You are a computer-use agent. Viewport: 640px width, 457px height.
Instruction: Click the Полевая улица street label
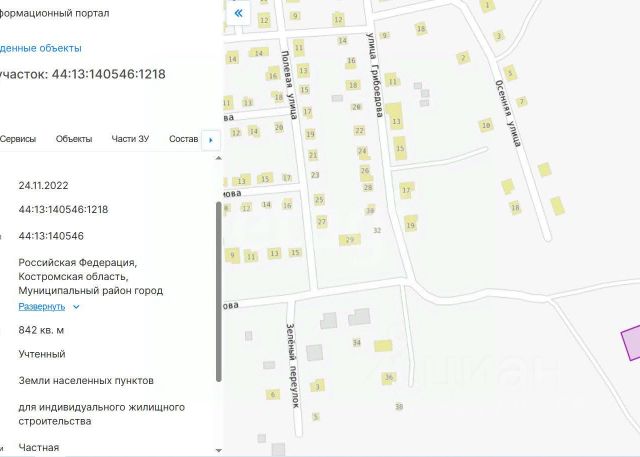[289, 85]
